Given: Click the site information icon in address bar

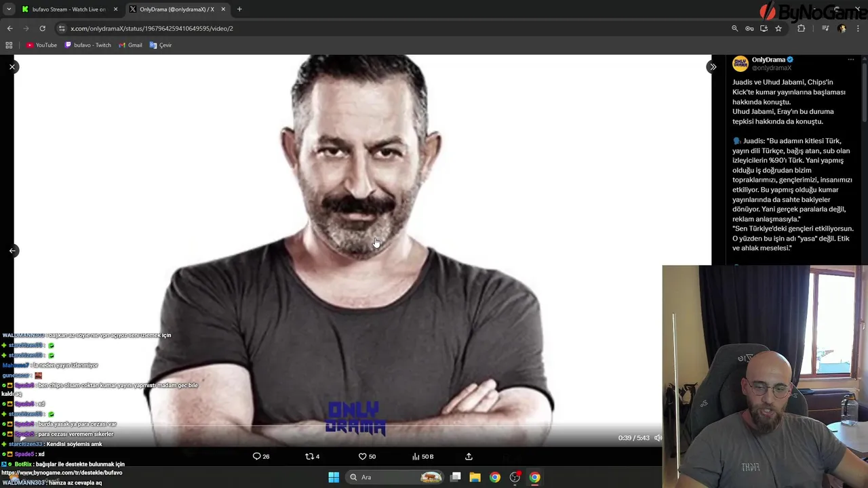Looking at the screenshot, I should (x=62, y=28).
